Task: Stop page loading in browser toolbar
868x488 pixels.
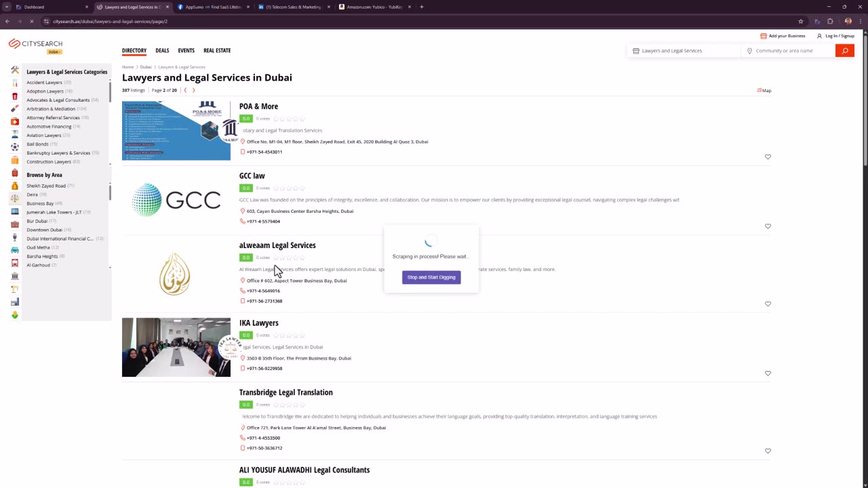Action: (x=31, y=21)
